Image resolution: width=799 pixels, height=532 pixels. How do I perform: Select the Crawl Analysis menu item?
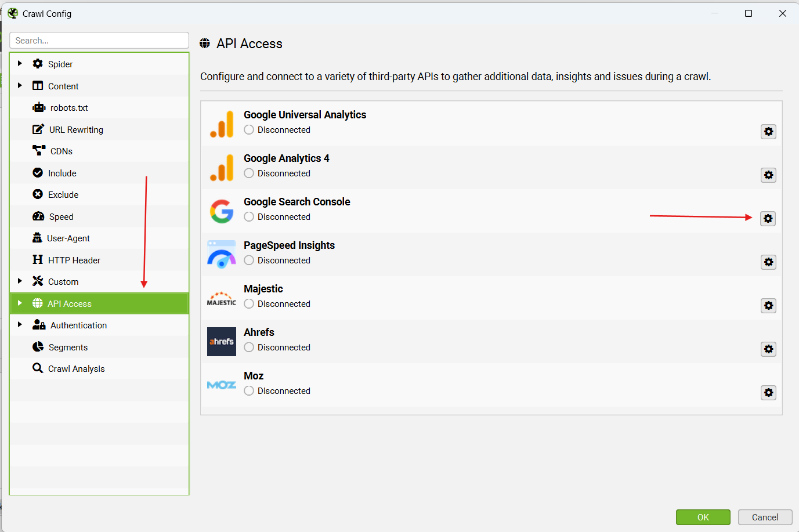pos(76,369)
